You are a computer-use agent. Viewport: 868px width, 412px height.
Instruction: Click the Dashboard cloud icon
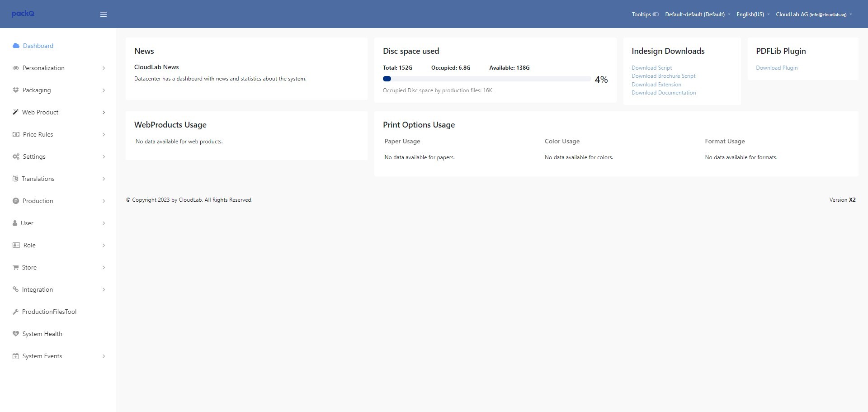click(16, 46)
